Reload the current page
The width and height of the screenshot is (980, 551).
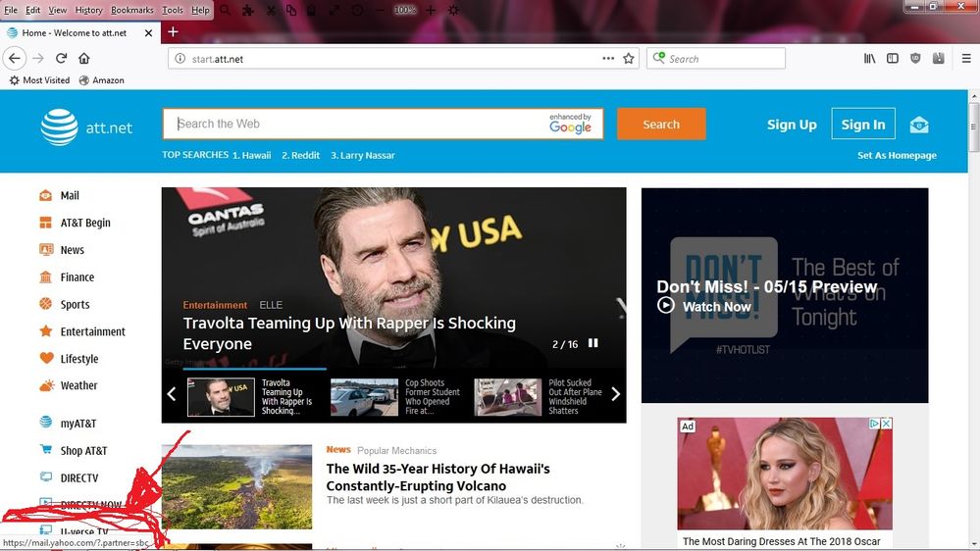click(61, 58)
